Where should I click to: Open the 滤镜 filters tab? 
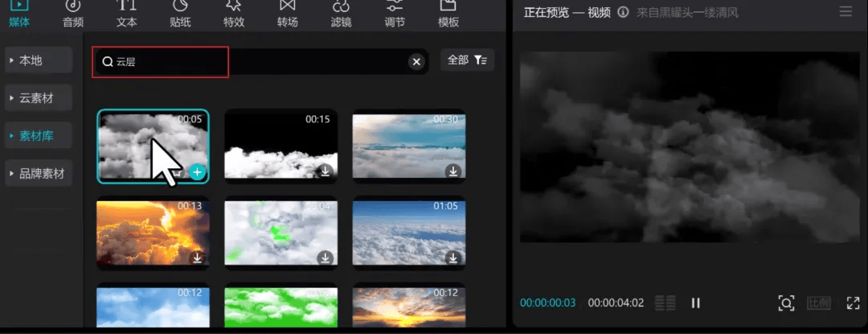[x=341, y=14]
